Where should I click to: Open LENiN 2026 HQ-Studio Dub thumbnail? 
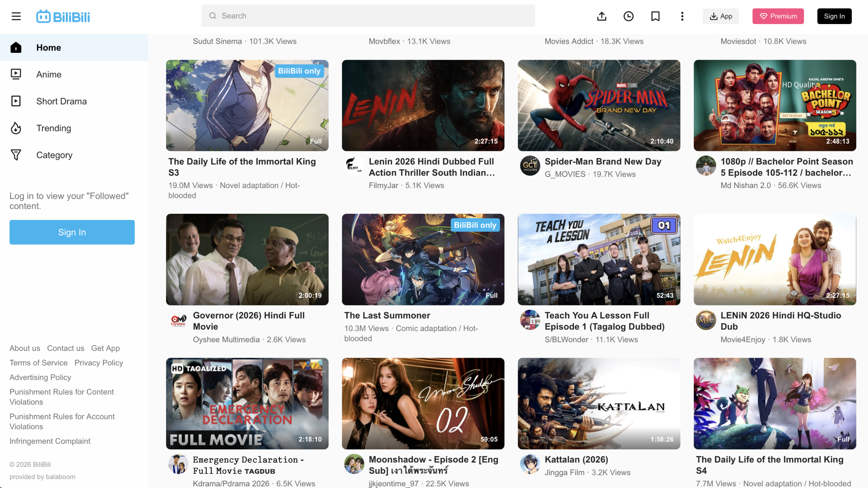[775, 260]
